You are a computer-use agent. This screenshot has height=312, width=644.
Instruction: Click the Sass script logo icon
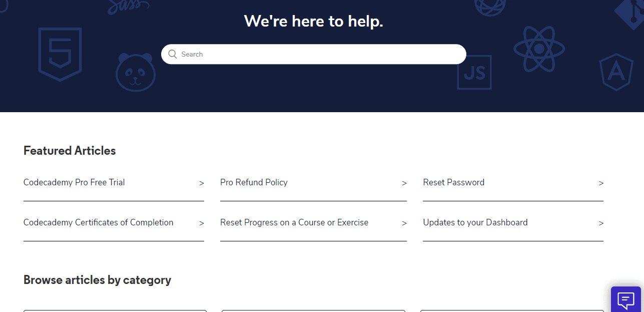tap(130, 7)
